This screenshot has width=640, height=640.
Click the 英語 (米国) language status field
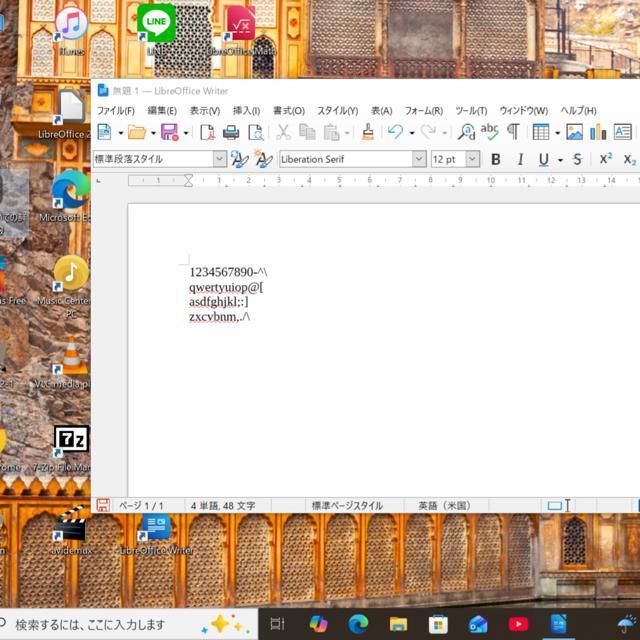(444, 506)
